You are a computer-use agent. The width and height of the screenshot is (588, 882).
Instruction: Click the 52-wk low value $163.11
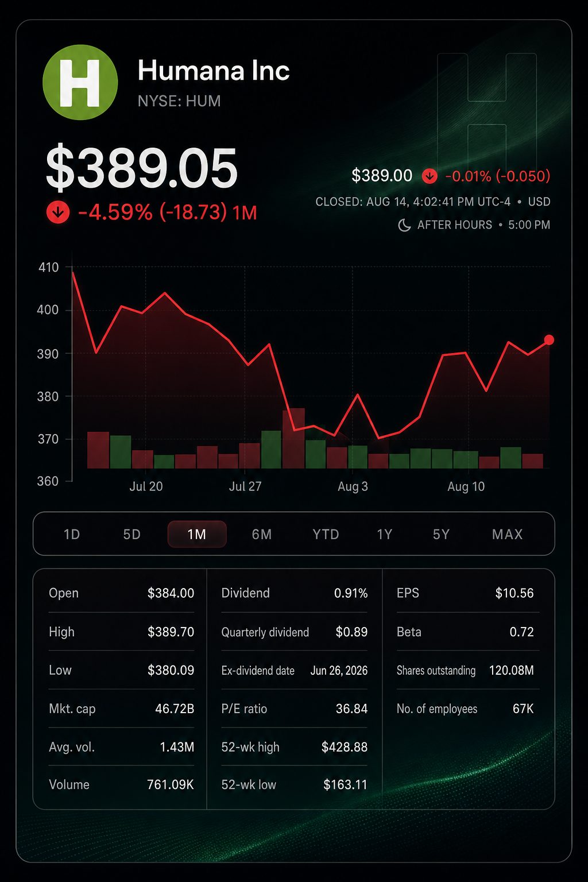(345, 784)
